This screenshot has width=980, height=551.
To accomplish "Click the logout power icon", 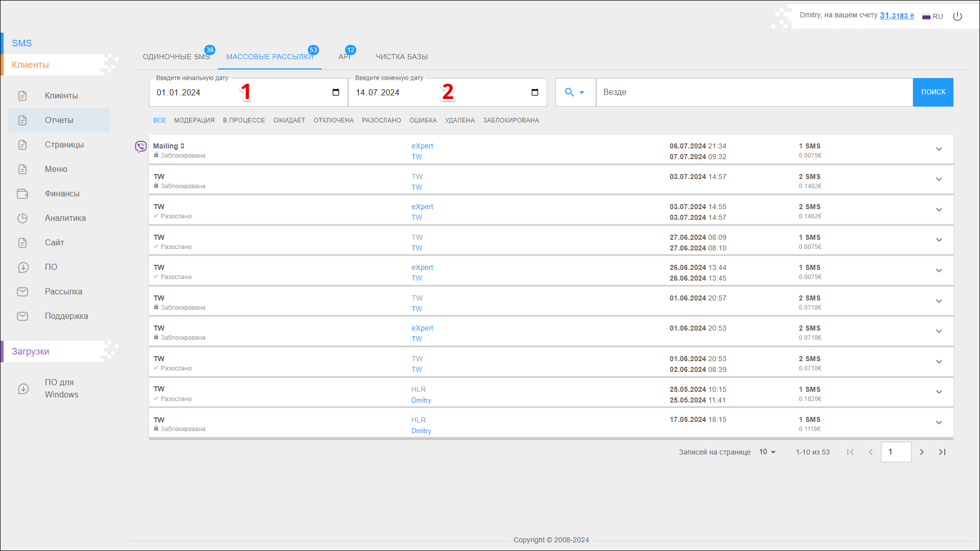I will (x=958, y=16).
